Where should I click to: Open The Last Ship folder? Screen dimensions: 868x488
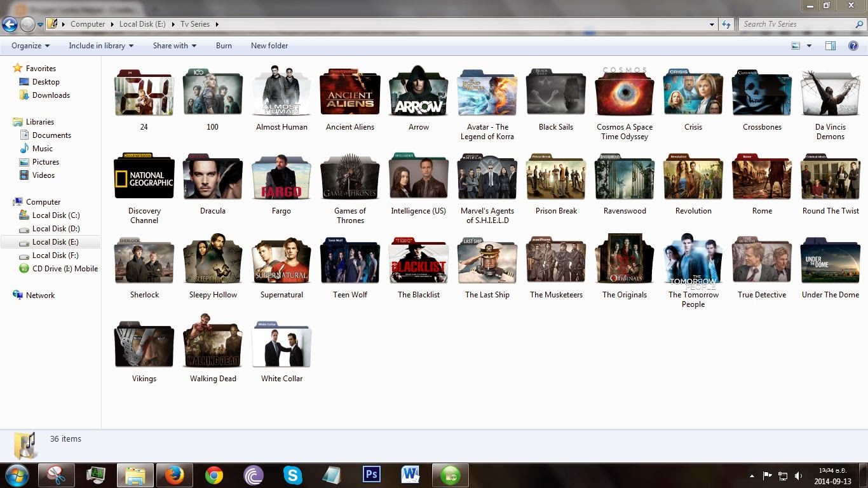coord(487,261)
